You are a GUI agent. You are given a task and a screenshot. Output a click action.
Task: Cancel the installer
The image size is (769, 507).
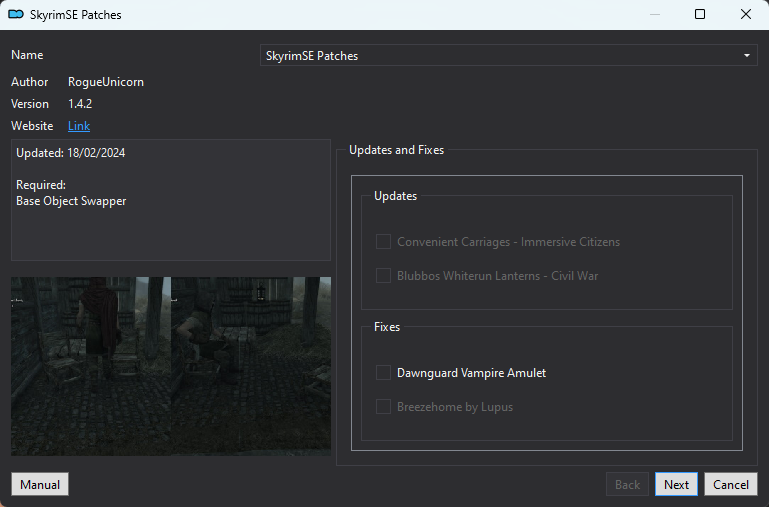coord(731,484)
